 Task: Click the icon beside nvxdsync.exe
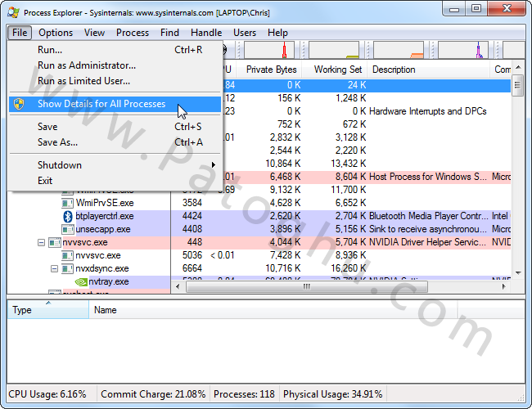(x=69, y=268)
